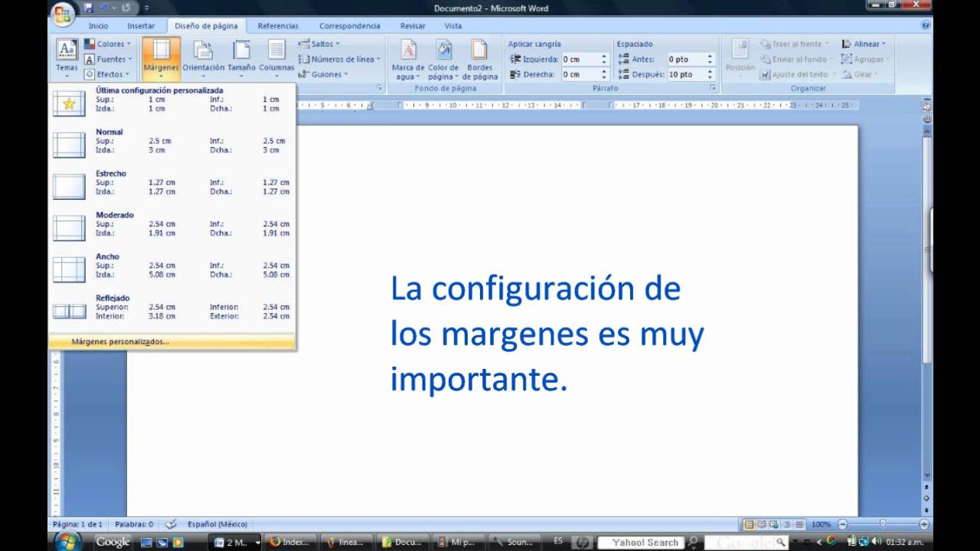This screenshot has width=980, height=551.
Task: Click the 100% zoom level
Action: [821, 524]
